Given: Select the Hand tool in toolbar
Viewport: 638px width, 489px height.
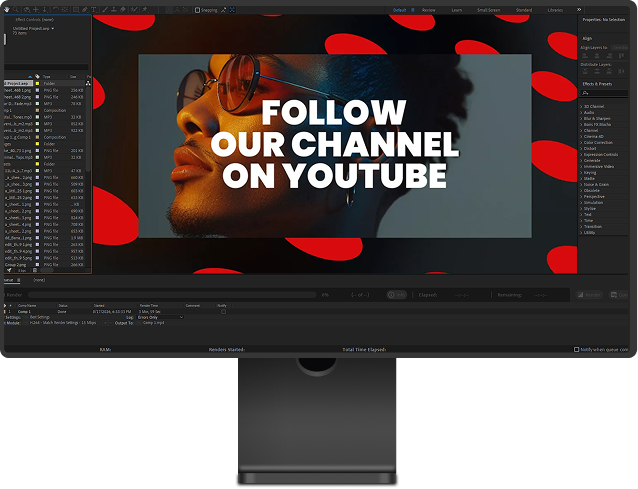Looking at the screenshot, I should 7,10.
